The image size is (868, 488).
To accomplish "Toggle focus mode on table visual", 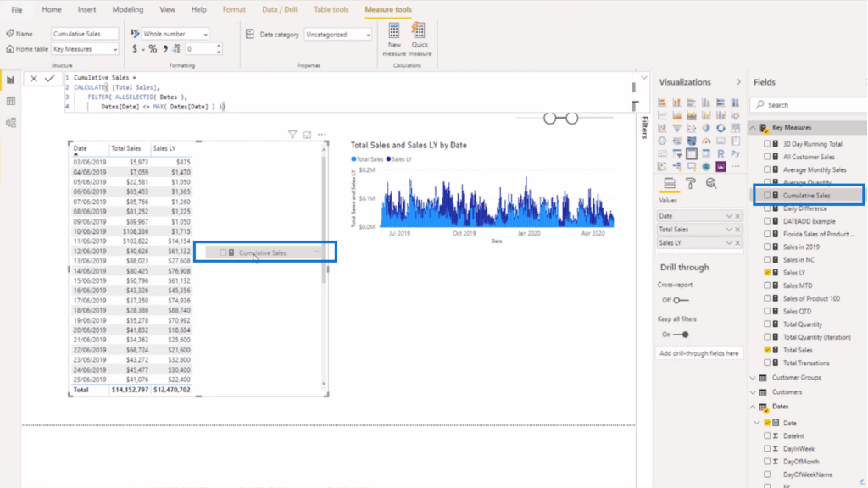I will (x=307, y=135).
